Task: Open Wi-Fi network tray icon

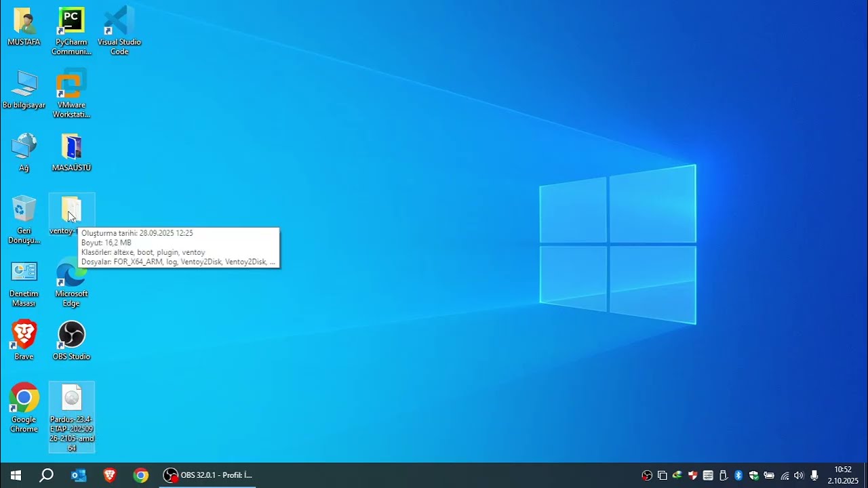Action: point(785,476)
